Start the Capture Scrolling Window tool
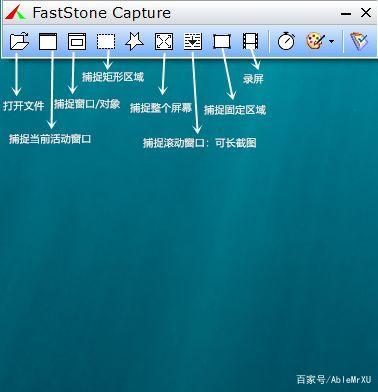Image resolution: width=378 pixels, height=392 pixels. (193, 41)
